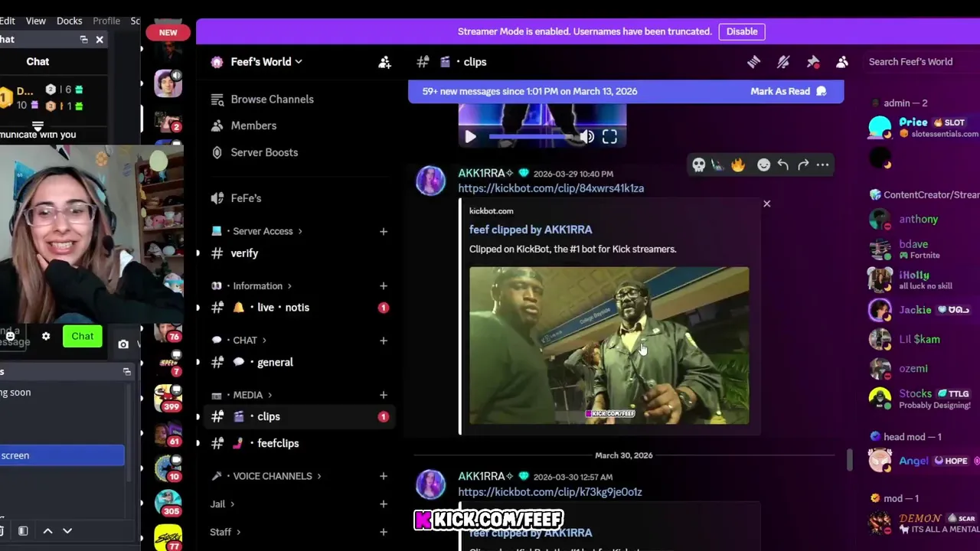Viewport: 980px width, 551px height.
Task: Pop out the lower dock panel icon
Action: pos(127,372)
